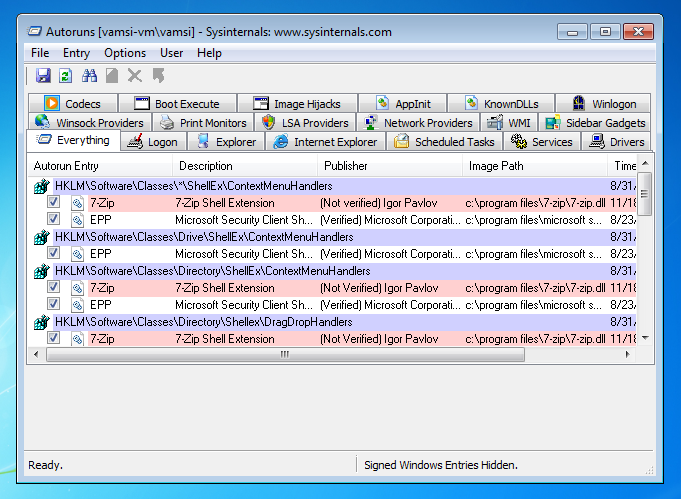Switch to the AppInit tab
The image size is (681, 499).
[403, 103]
